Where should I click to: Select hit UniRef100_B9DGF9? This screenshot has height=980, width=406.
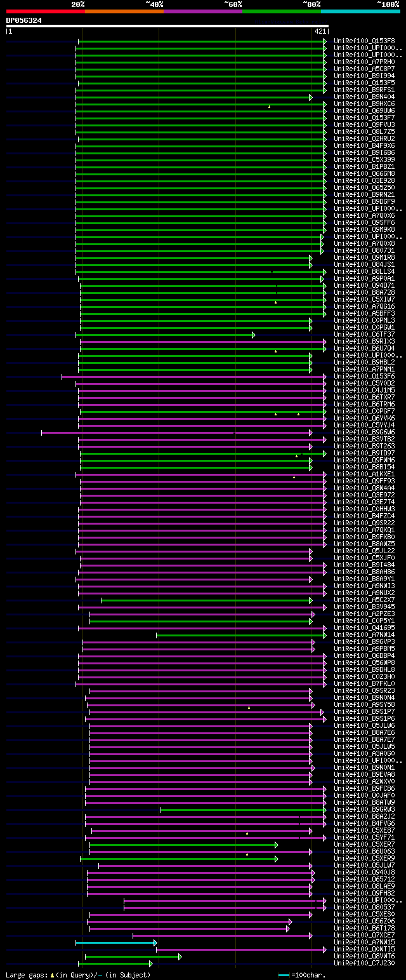pyautogui.click(x=364, y=202)
